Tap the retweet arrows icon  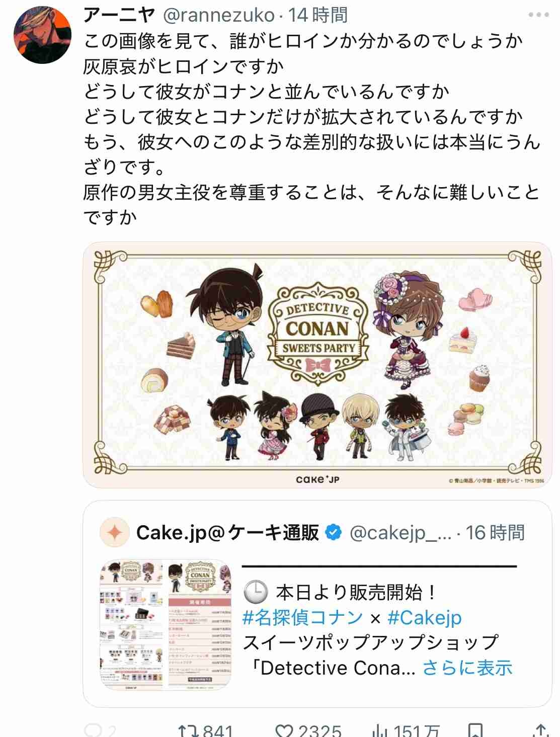(188, 730)
